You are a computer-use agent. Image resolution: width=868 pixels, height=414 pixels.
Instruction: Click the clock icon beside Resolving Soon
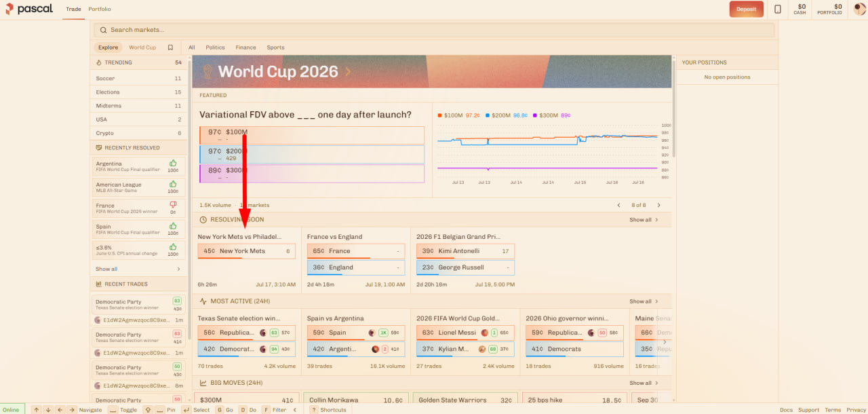(x=203, y=220)
